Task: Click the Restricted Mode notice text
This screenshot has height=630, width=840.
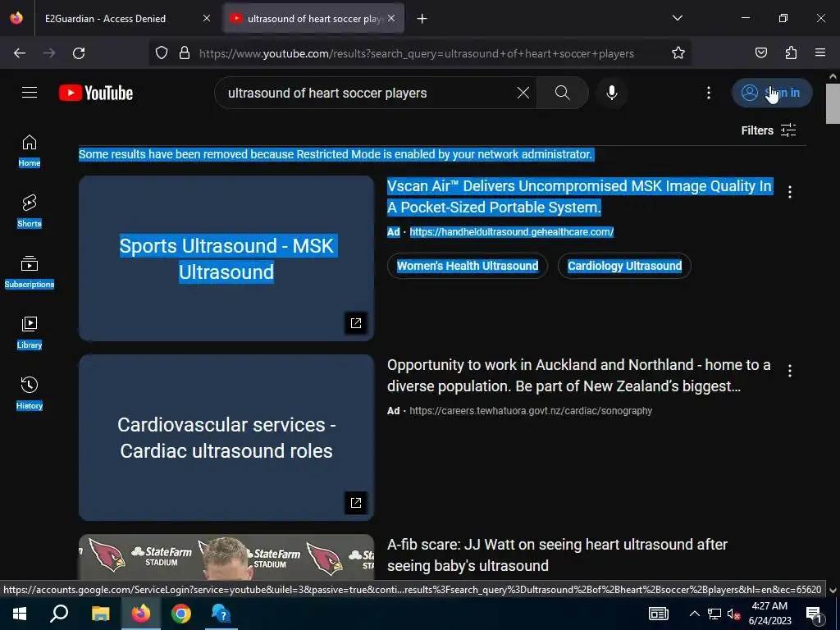Action: (x=336, y=154)
